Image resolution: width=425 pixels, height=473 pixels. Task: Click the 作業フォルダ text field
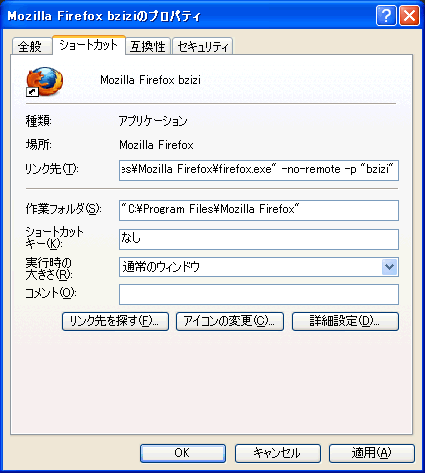pos(259,210)
